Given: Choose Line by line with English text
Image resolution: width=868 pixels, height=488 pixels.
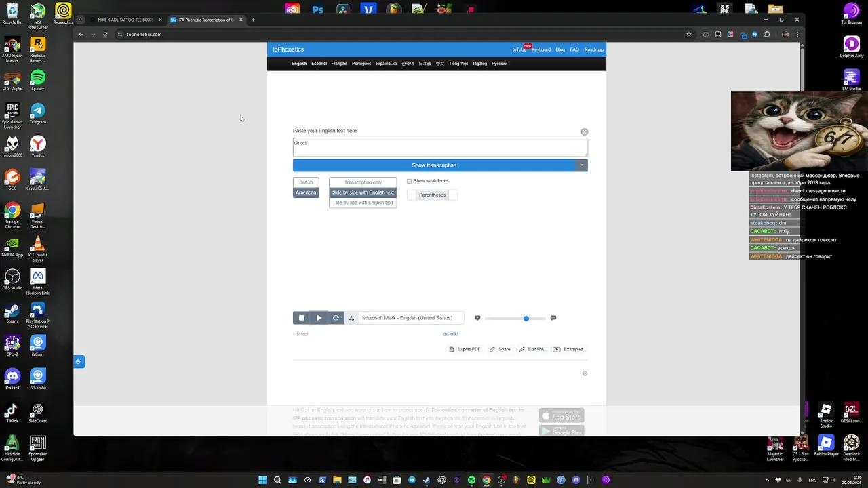Looking at the screenshot, I should click(x=363, y=203).
